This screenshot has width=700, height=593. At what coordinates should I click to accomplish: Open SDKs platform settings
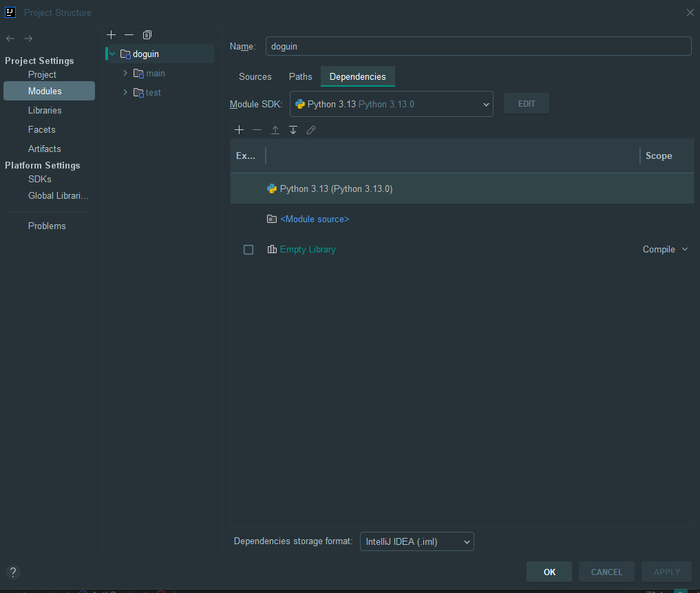40,179
